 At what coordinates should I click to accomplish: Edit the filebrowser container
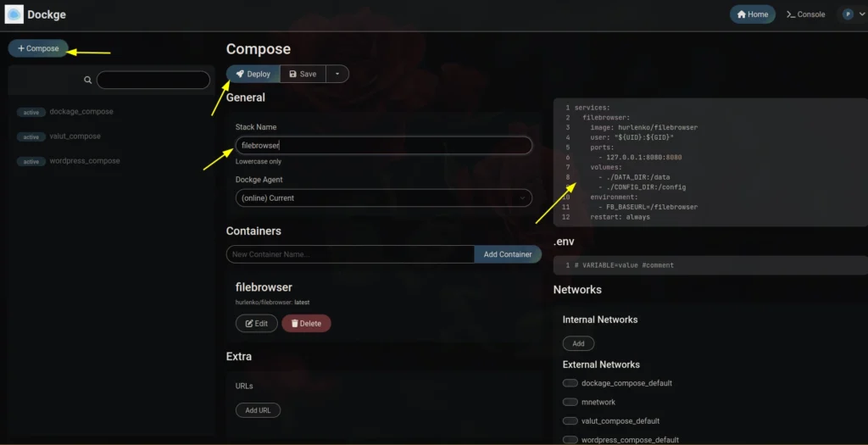click(256, 323)
